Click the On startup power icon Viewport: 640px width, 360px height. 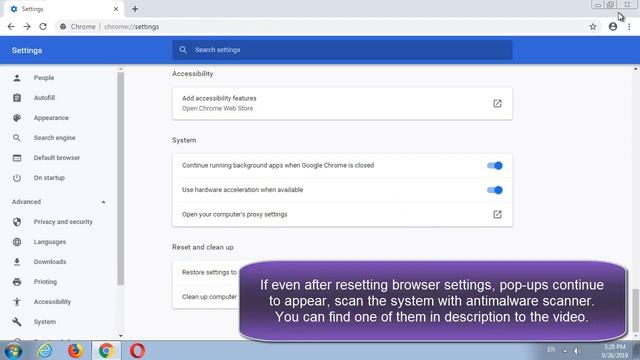click(17, 178)
